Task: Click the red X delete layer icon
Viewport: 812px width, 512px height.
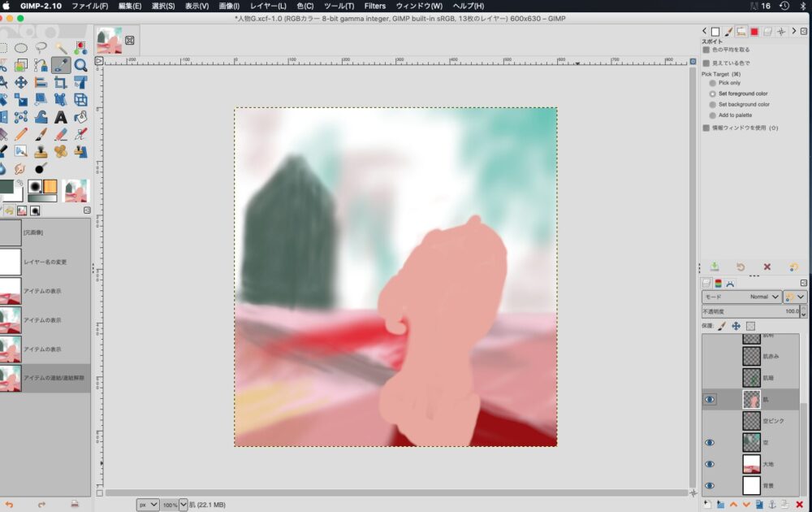Action: click(800, 505)
